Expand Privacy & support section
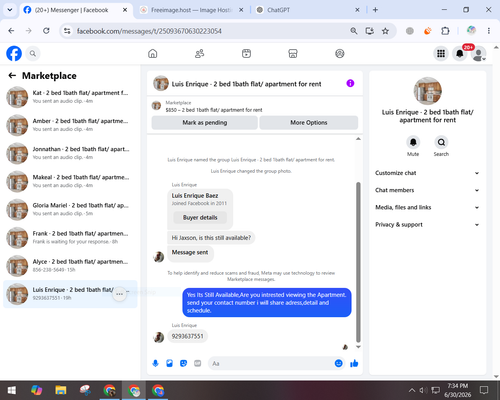The image size is (500, 400). pyautogui.click(x=427, y=225)
